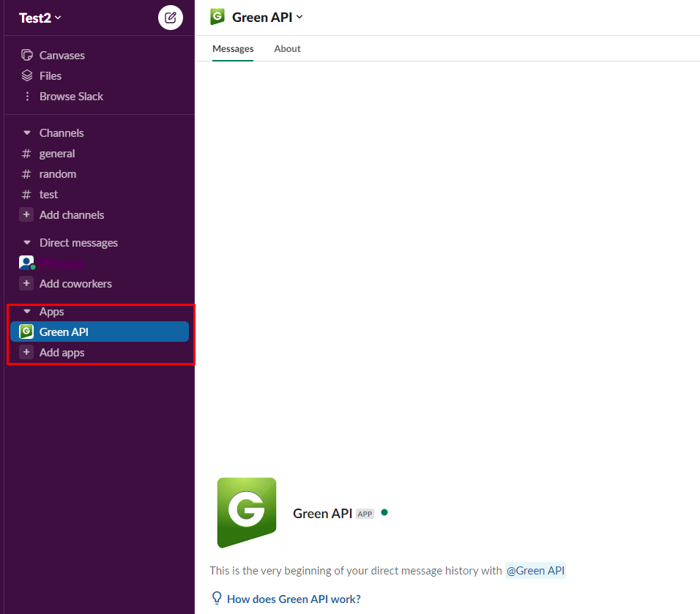Click the compose new message icon
This screenshot has height=614, width=700.
tap(171, 18)
